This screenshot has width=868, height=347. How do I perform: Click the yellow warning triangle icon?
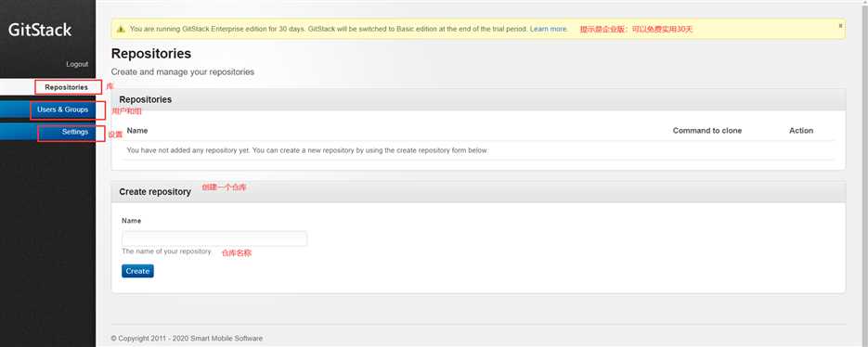click(x=122, y=29)
